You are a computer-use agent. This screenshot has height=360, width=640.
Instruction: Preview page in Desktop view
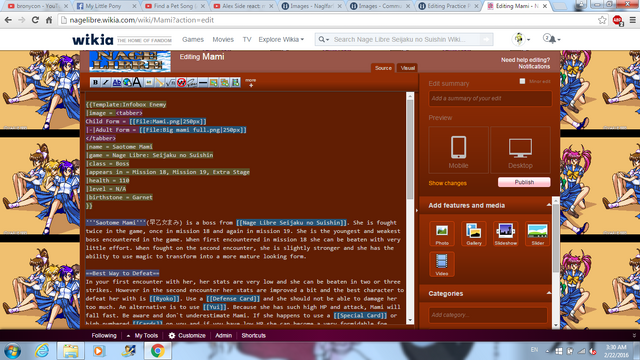(520, 150)
